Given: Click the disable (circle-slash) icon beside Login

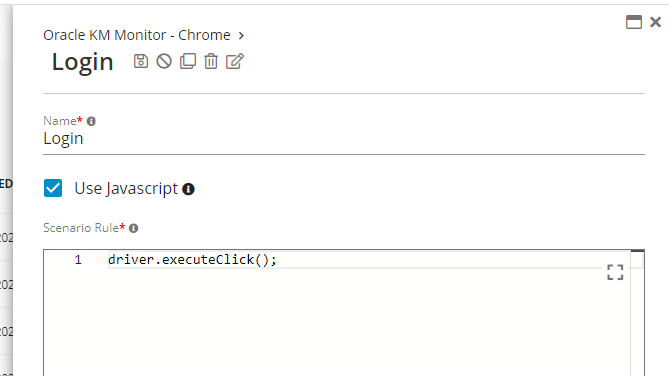Looking at the screenshot, I should click(164, 61).
